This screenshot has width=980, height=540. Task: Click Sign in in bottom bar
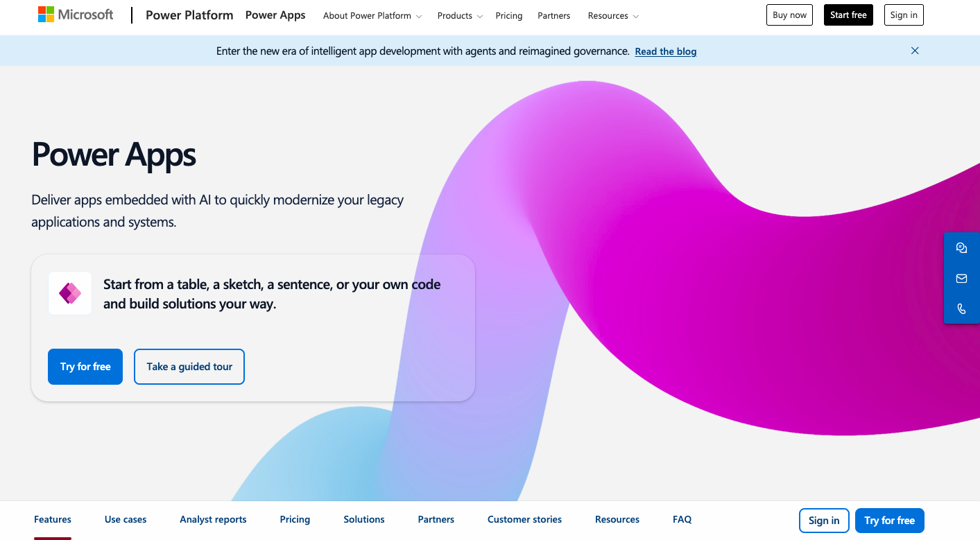[x=824, y=521]
